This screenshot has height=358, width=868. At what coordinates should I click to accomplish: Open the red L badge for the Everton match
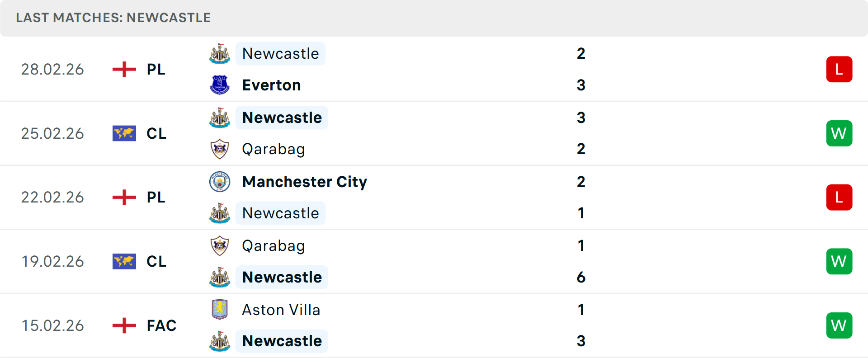tap(839, 69)
